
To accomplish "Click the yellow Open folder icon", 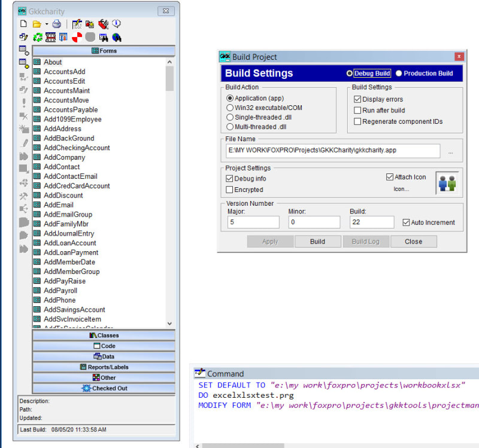I will click(x=37, y=24).
